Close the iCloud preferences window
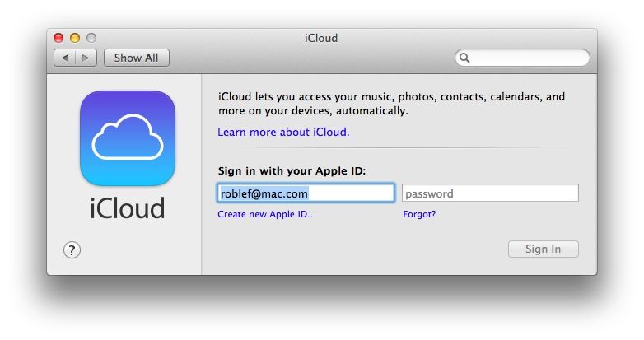The image size is (644, 340). coord(58,38)
